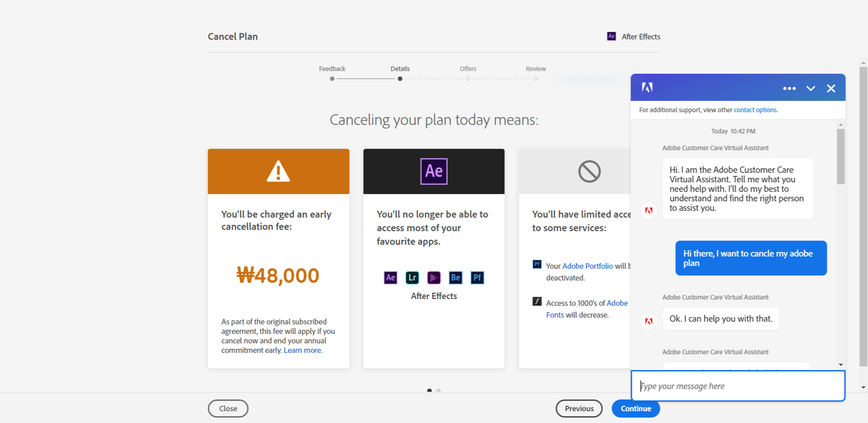Image resolution: width=868 pixels, height=423 pixels.
Task: Click the Adobe logo in the chat header
Action: 647,87
